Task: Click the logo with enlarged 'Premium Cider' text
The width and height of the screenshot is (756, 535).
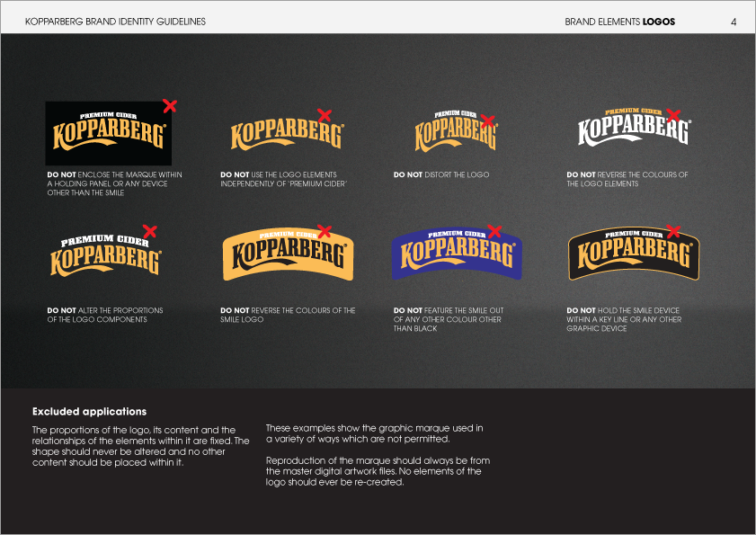Action: click(x=106, y=255)
